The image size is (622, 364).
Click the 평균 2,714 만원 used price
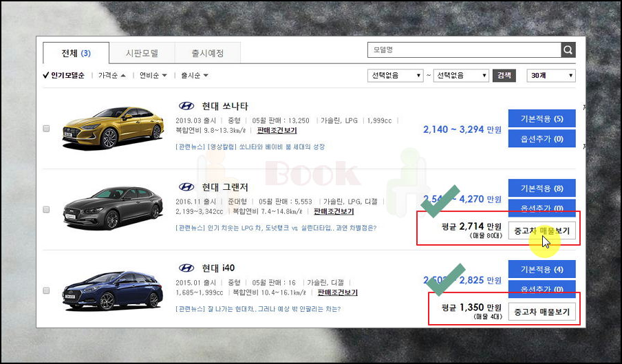pos(471,226)
